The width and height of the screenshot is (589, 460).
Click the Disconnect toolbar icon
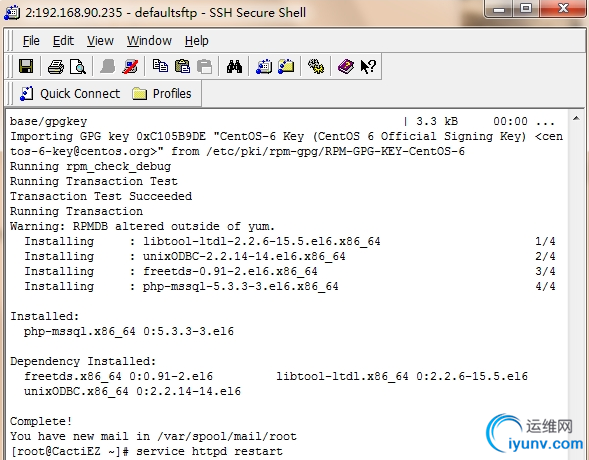pos(130,66)
